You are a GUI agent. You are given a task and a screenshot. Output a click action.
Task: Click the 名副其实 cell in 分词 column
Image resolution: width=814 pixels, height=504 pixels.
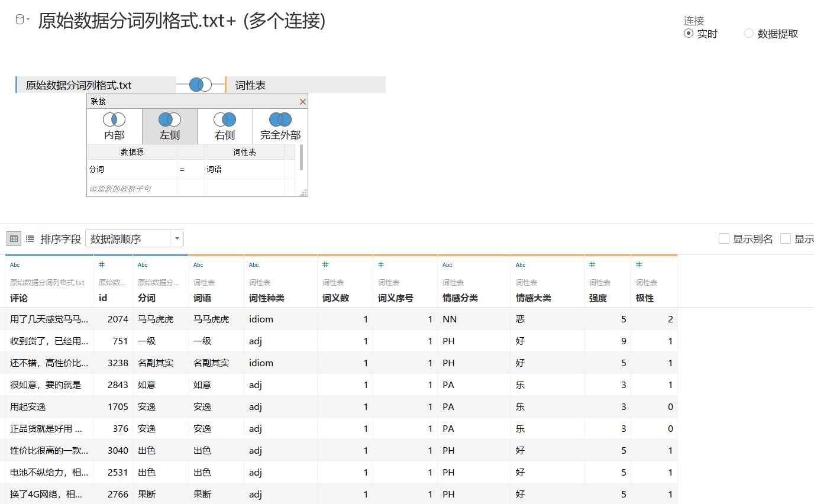(x=161, y=363)
